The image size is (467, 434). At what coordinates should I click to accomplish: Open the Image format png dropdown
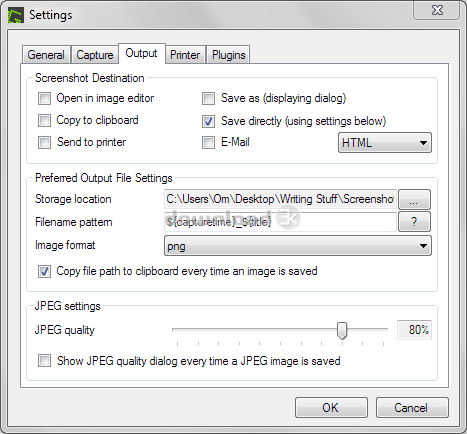[x=298, y=246]
